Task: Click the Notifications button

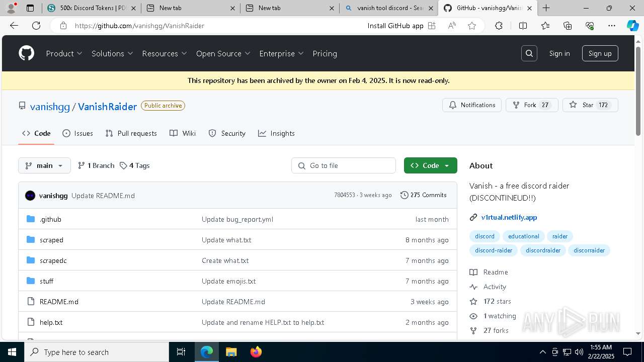Action: 472,105
